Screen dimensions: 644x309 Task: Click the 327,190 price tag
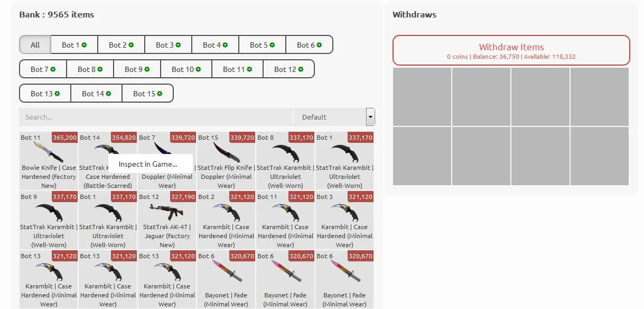(183, 197)
